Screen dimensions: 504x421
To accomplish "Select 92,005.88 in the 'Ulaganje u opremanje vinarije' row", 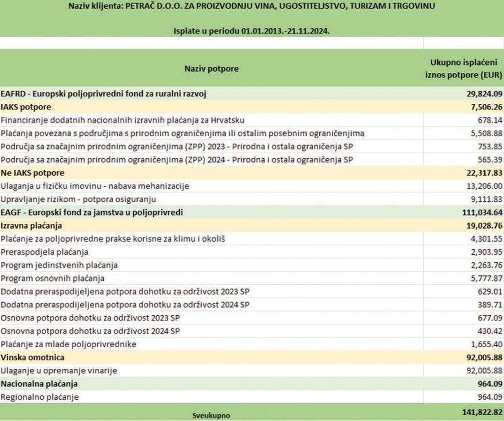I will [484, 370].
